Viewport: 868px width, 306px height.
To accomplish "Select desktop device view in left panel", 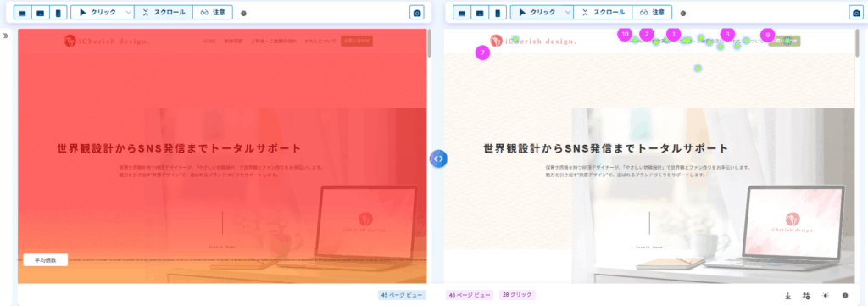I will 23,12.
